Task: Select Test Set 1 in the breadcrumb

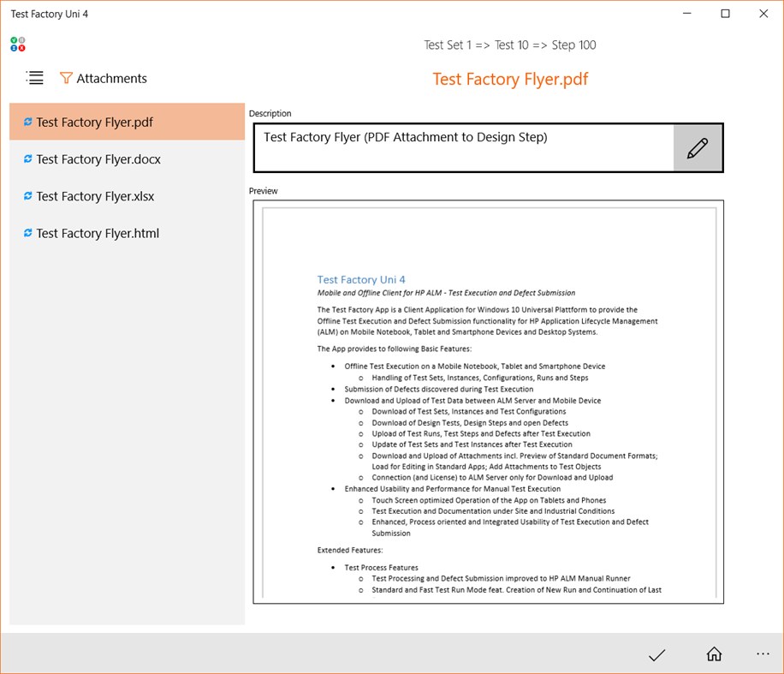Action: pyautogui.click(x=448, y=44)
